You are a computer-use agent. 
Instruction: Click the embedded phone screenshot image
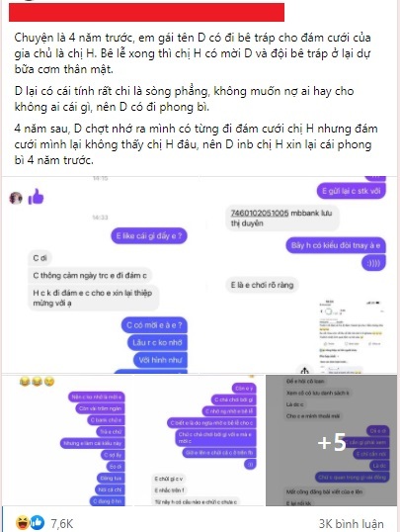click(x=352, y=336)
